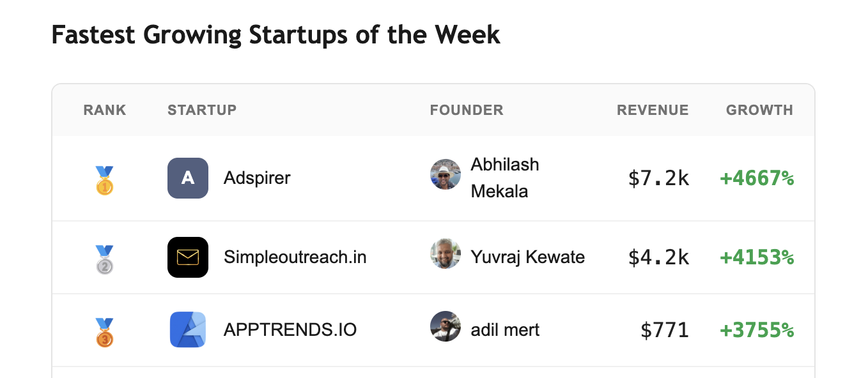Click Abhilash Mekala's avatar photo

point(446,174)
